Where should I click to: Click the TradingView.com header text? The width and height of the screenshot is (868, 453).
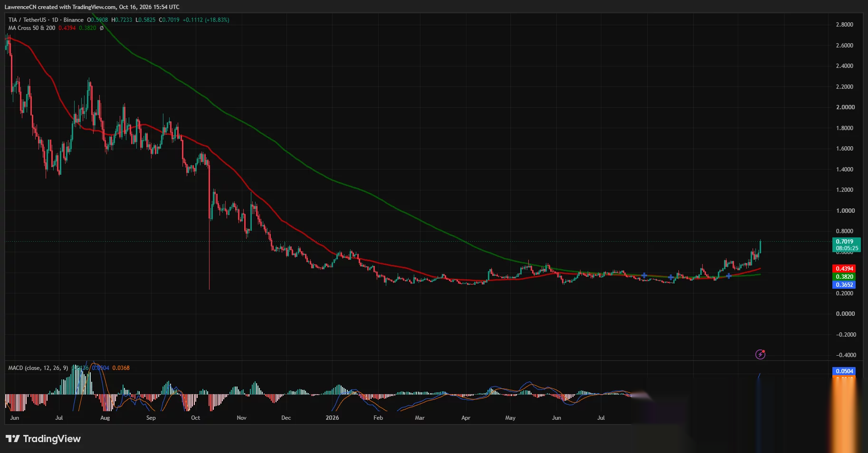94,7
